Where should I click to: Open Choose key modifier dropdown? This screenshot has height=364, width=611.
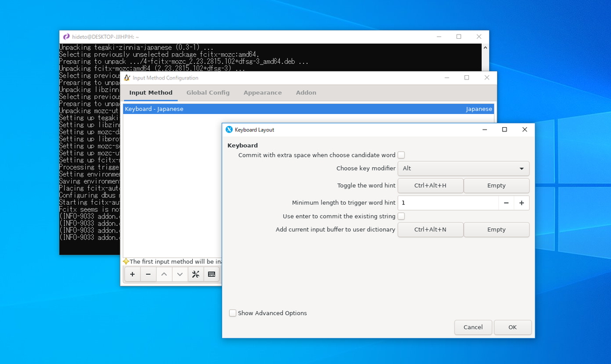point(463,168)
